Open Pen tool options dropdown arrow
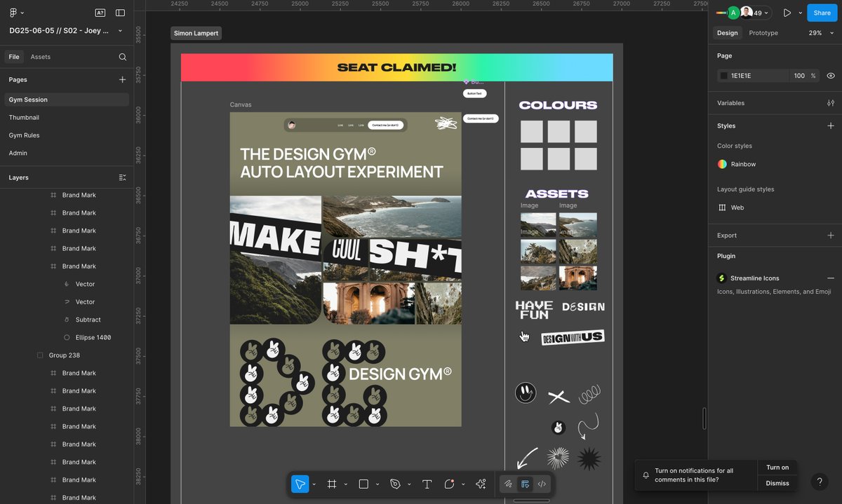 click(409, 484)
